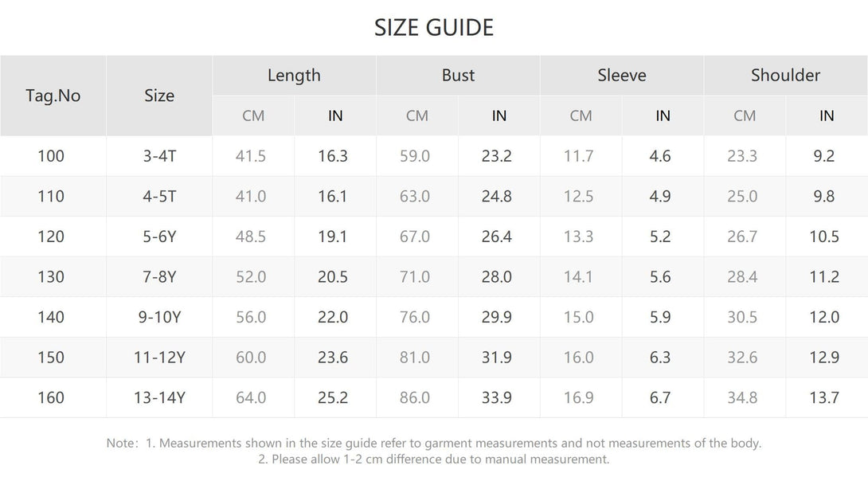Click the Shoulder column header
The width and height of the screenshot is (868, 485).
[785, 76]
